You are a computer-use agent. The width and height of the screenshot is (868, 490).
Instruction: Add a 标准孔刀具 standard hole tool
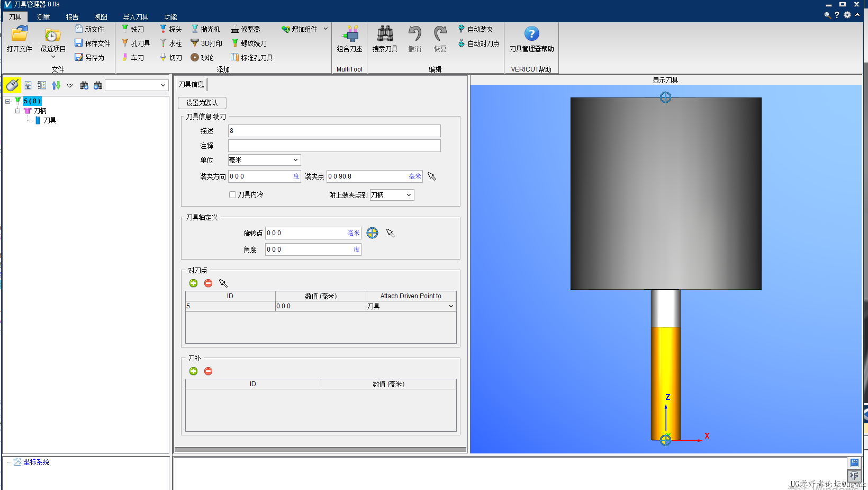[252, 58]
